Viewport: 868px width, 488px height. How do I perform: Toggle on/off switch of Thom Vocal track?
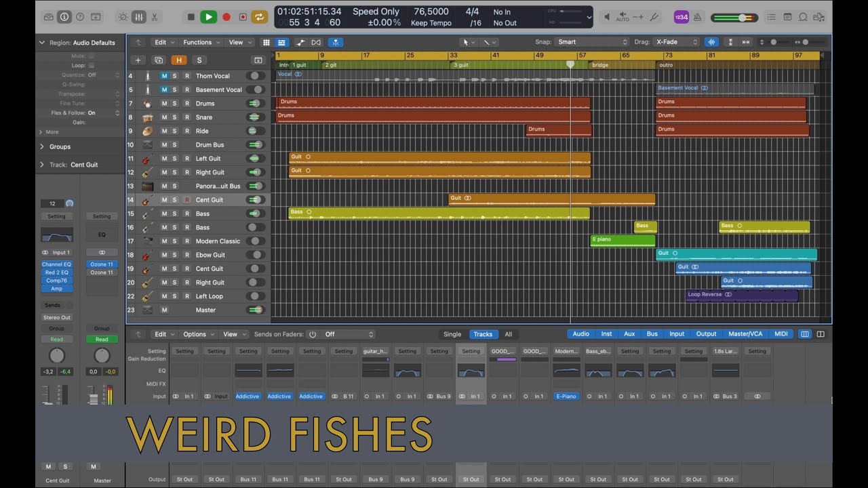point(256,76)
